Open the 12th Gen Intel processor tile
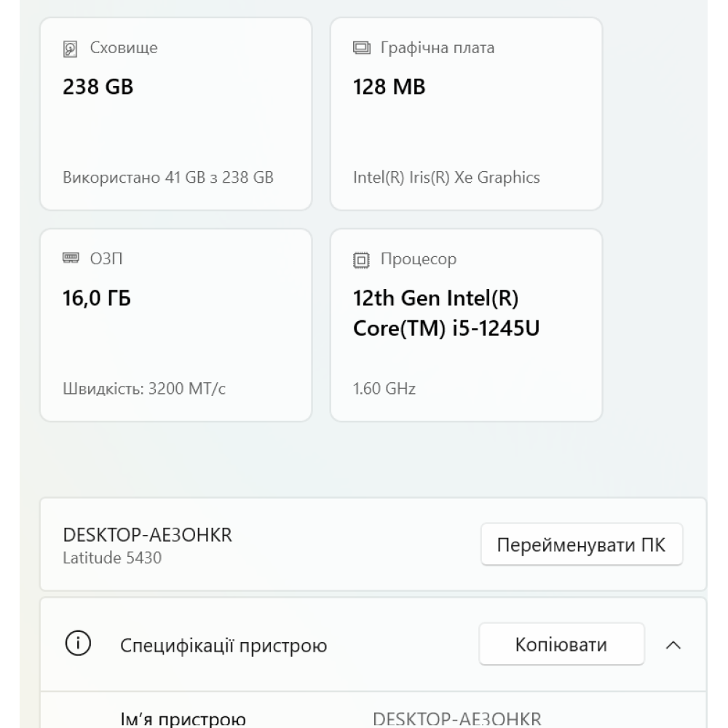Viewport: 728px width, 728px height. [466, 324]
